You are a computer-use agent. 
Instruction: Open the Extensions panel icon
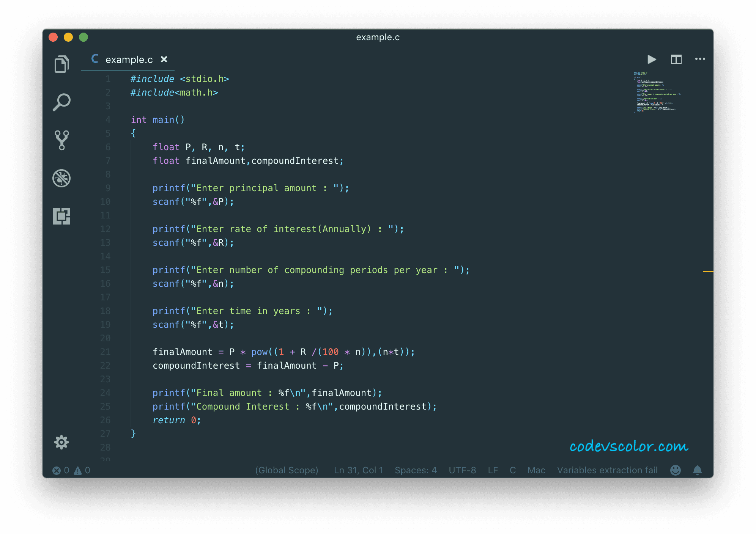[61, 216]
